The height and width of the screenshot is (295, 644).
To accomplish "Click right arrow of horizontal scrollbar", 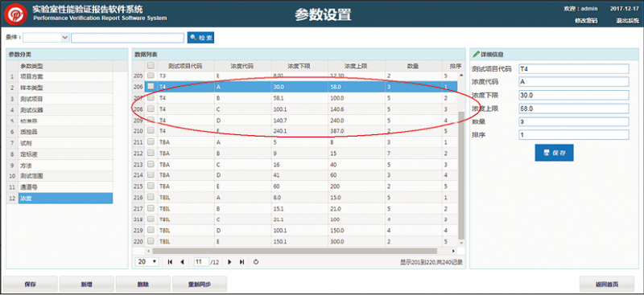I will (453, 251).
